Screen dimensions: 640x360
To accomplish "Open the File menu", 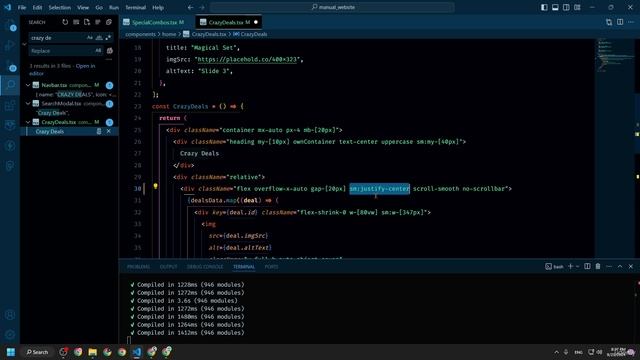I will pyautogui.click(x=22, y=7).
